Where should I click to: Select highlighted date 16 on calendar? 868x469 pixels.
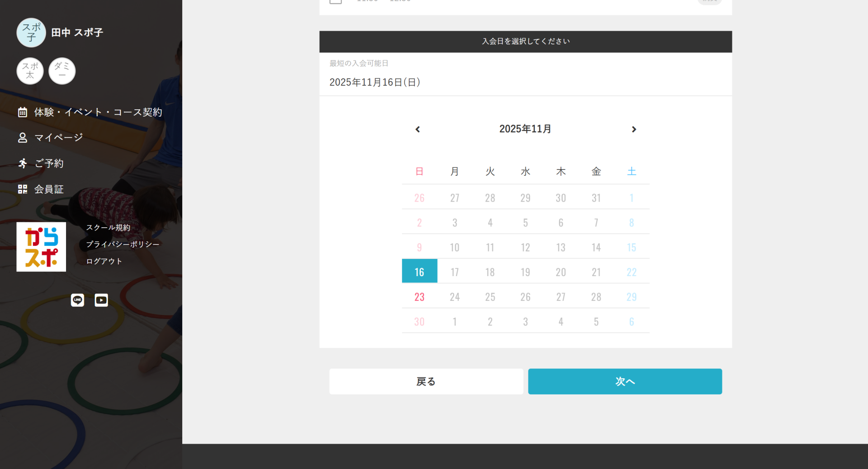tap(420, 272)
